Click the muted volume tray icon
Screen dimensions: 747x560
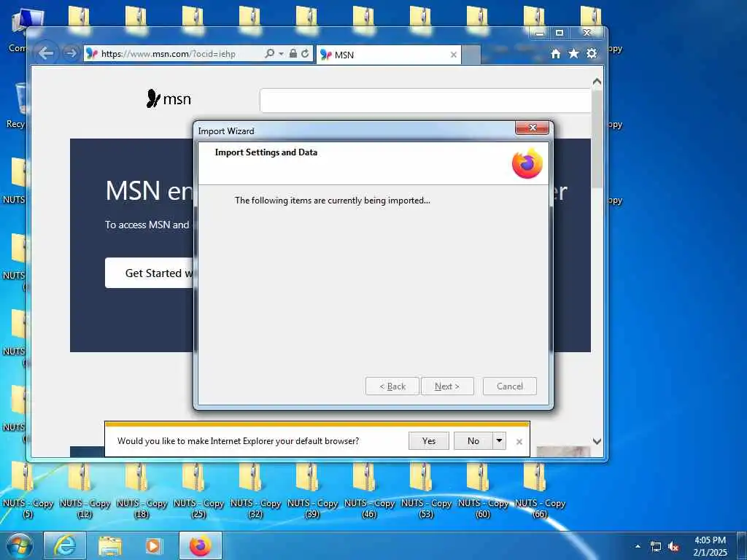[673, 547]
